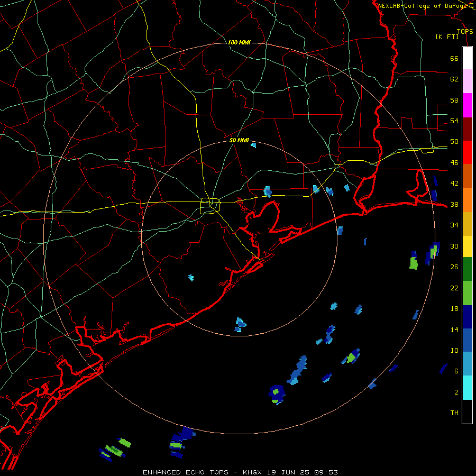This screenshot has width=476, height=476.
Task: Click the legend value 50
Action: pos(454,141)
